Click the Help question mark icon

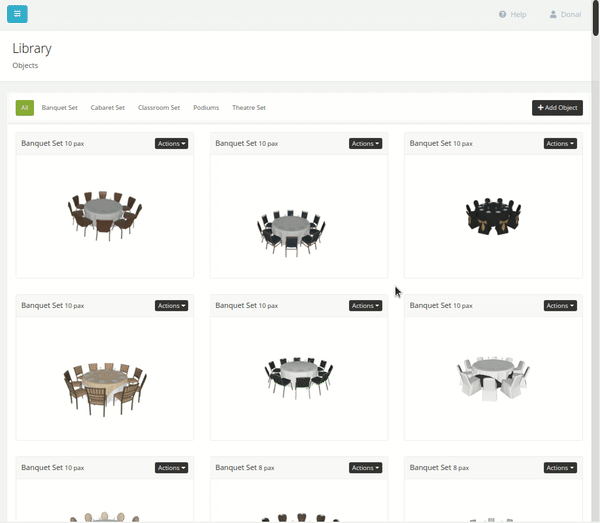(x=502, y=15)
